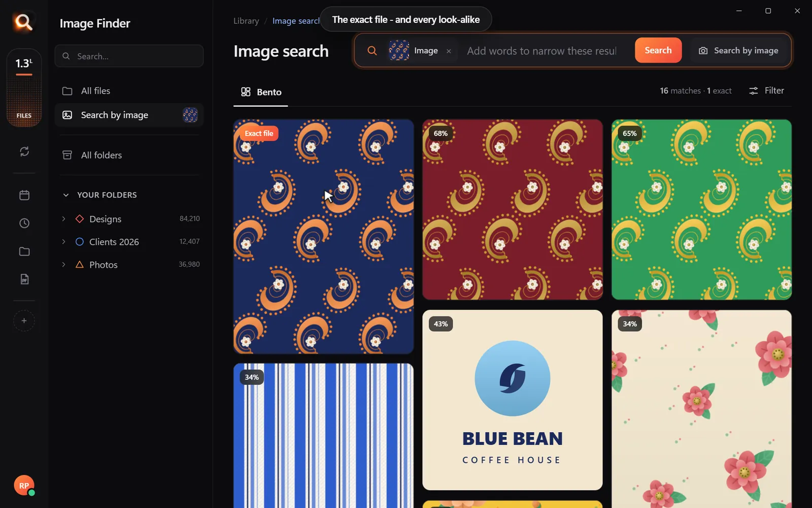
Task: Click the 12,407 count next to Clients 2026
Action: [189, 241]
